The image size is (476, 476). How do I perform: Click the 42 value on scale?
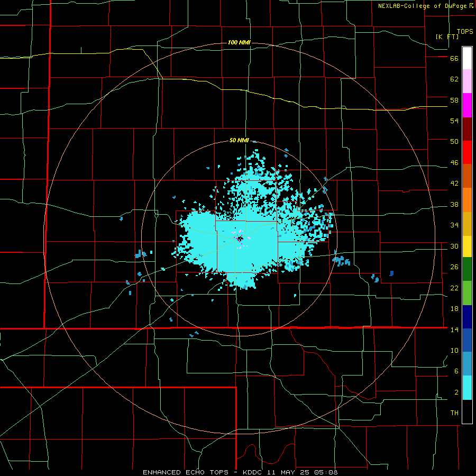click(454, 184)
